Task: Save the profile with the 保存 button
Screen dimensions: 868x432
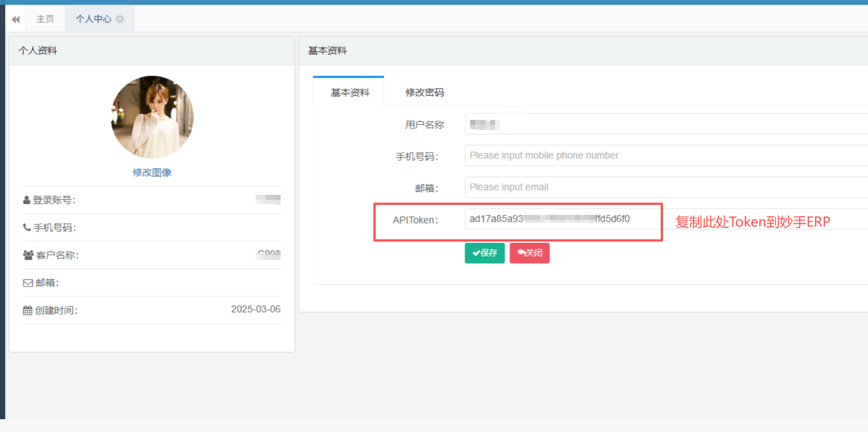Action: coord(485,253)
